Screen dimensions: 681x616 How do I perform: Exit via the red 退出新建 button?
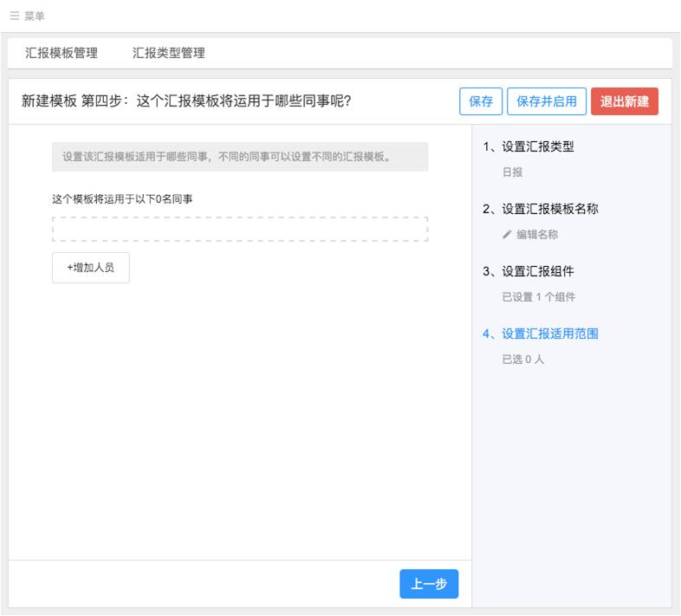coord(624,101)
